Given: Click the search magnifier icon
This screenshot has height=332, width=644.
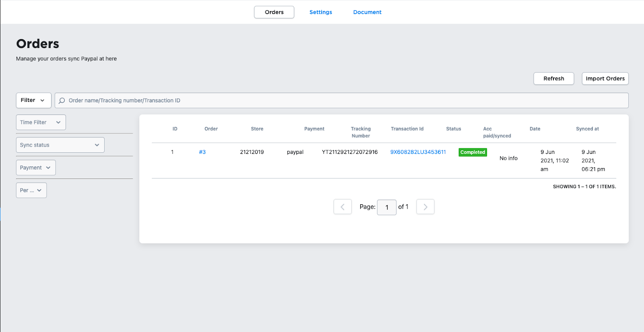Looking at the screenshot, I should 62,101.
